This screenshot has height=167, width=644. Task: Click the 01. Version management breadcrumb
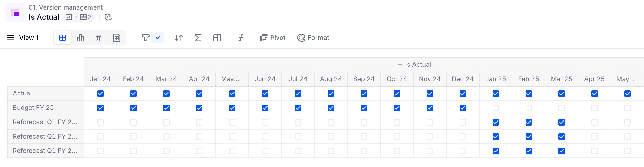point(66,7)
